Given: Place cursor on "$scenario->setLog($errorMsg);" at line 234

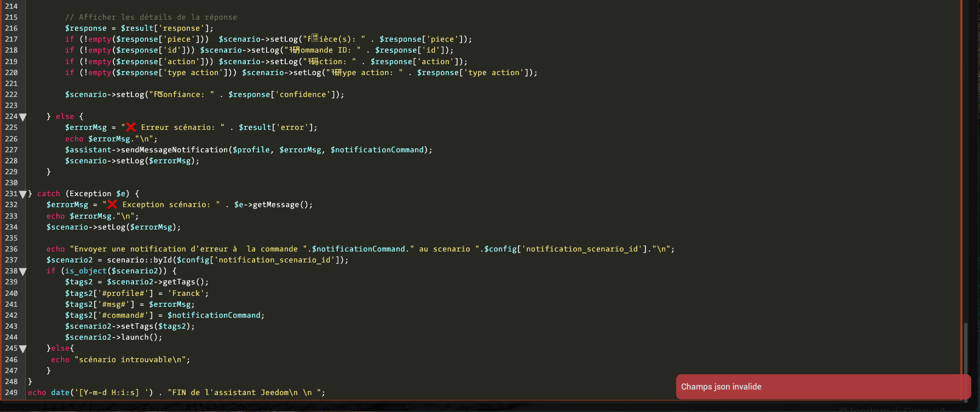Looking at the screenshot, I should click(x=114, y=227).
